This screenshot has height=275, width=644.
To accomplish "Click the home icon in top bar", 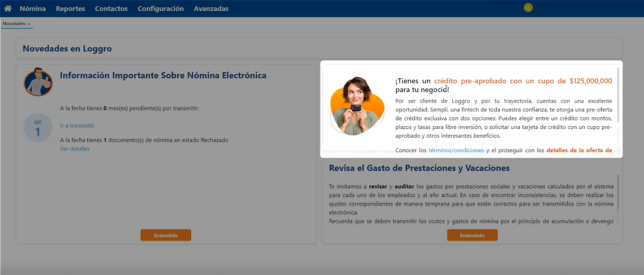I will tap(8, 9).
